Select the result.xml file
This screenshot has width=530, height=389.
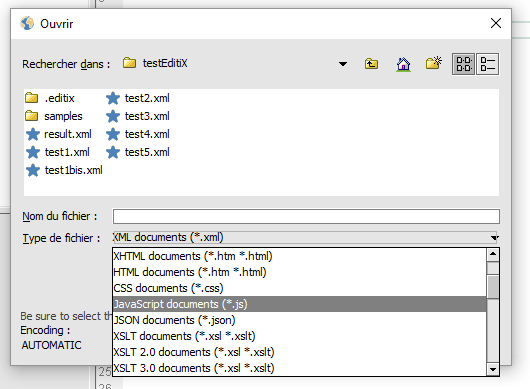(x=59, y=134)
